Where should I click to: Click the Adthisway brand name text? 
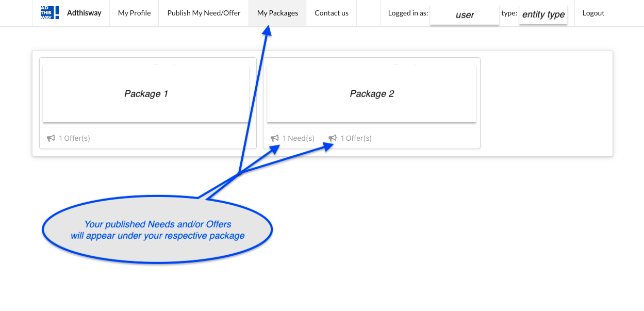click(x=84, y=13)
